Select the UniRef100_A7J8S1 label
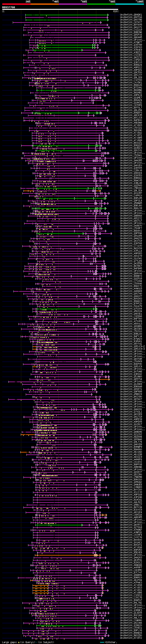Screen dimensions: 146x644 [x=131, y=590]
